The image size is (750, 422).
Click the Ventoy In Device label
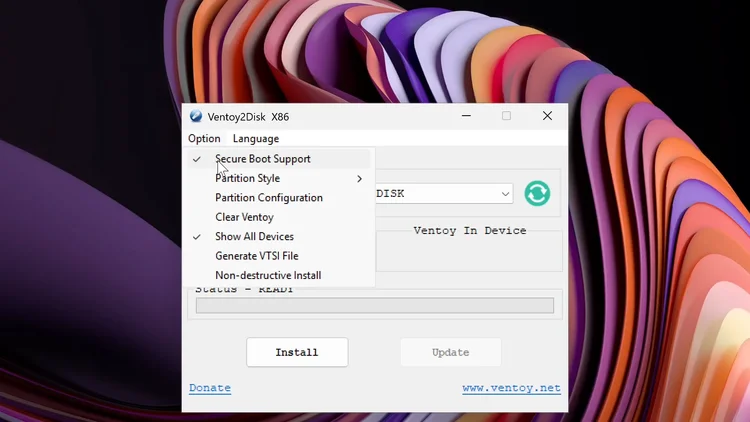click(x=470, y=231)
